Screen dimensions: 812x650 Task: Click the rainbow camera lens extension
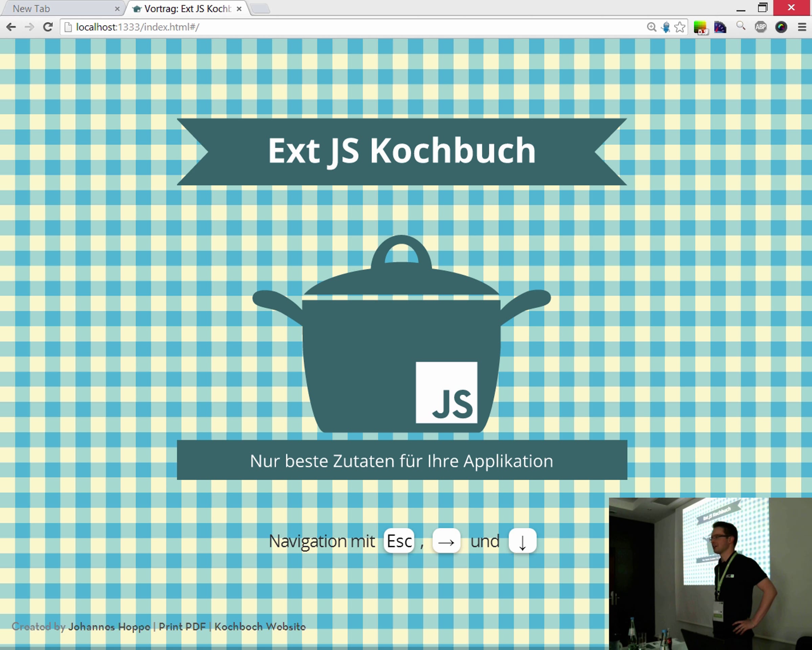pos(781,27)
